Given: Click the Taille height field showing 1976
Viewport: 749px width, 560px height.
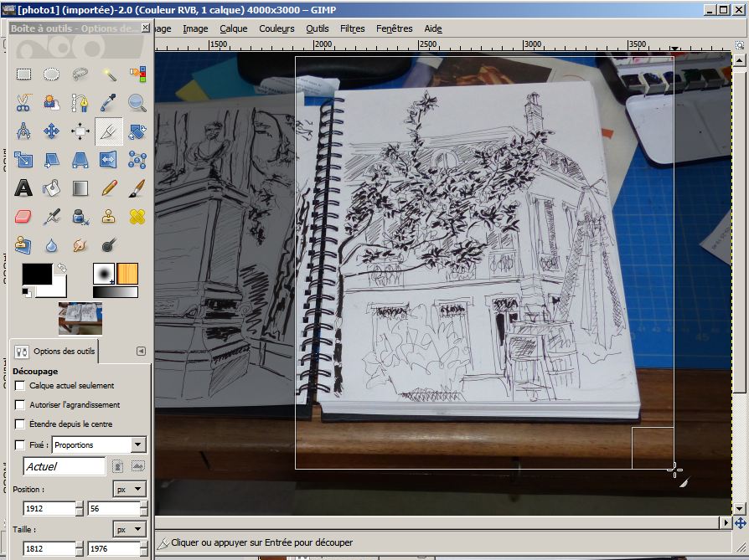Looking at the screenshot, I should 114,548.
